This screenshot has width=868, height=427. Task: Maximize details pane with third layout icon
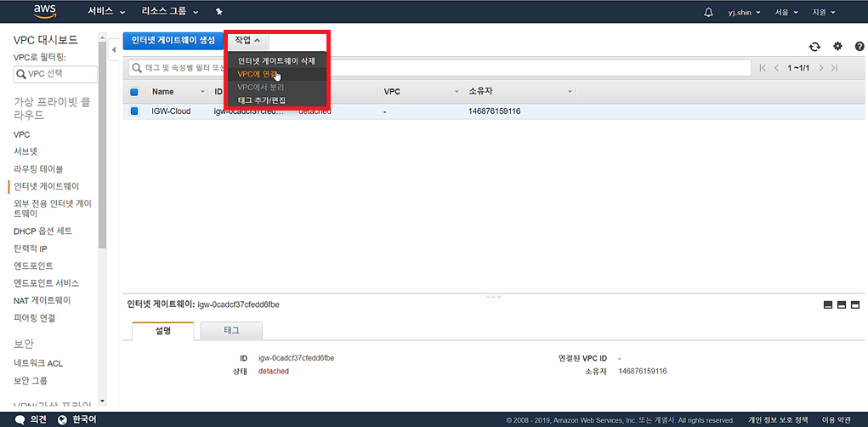click(854, 305)
